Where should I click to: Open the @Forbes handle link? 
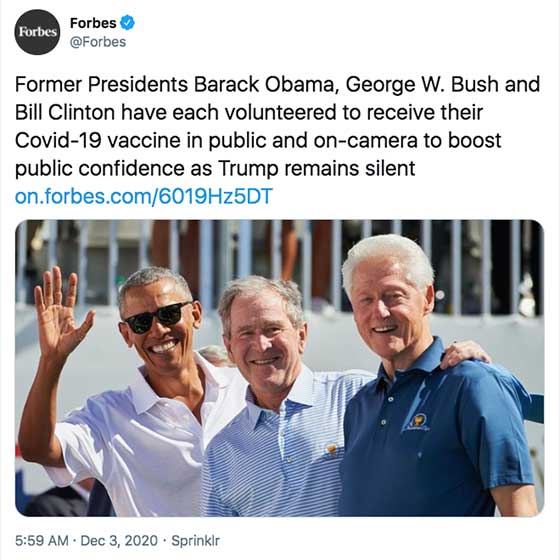click(x=98, y=42)
